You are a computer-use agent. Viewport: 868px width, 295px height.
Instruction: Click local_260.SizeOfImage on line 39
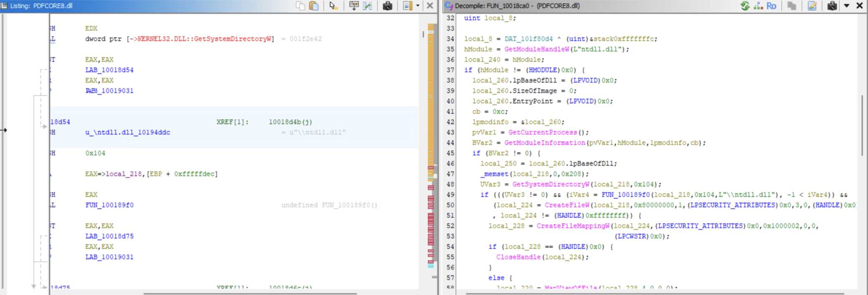515,91
